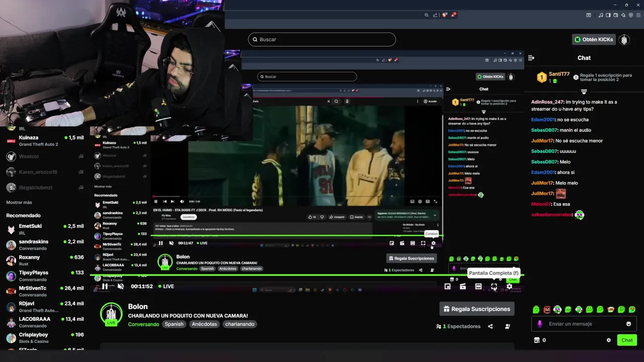
Task: Click username Meloo07 in chat
Action: tap(541, 204)
